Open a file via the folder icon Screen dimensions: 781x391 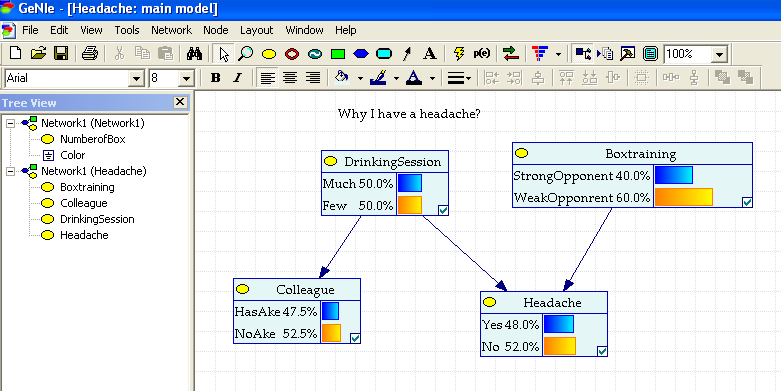(38, 53)
